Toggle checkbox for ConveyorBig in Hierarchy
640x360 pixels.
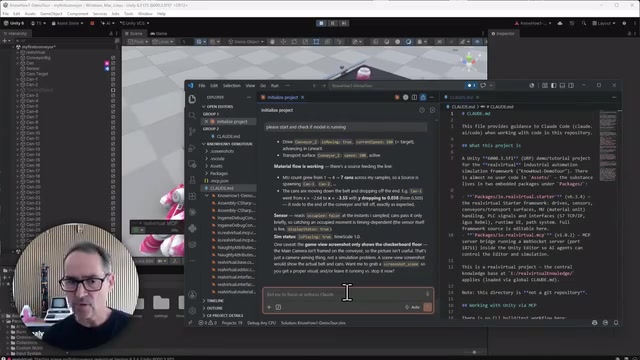coord(113,58)
